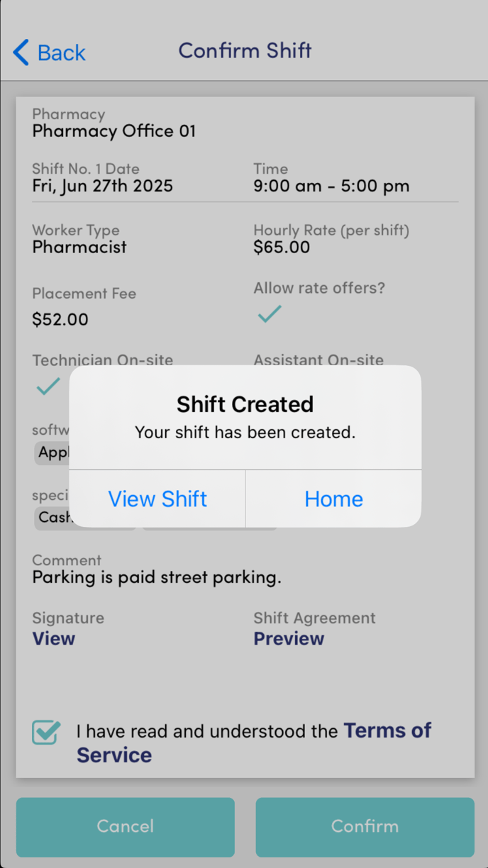488x868 pixels.
Task: Tap the Pharmacy Office 01 name
Action: [114, 131]
